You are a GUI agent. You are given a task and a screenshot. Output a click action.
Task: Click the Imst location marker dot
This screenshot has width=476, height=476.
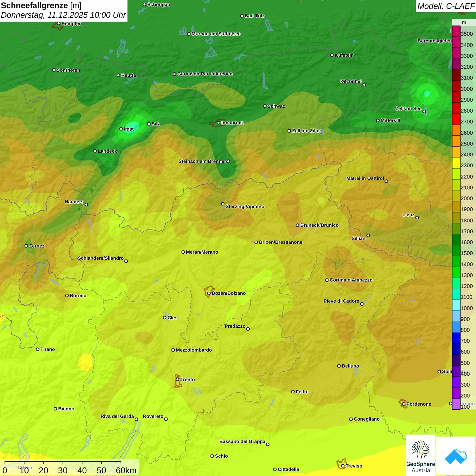[x=121, y=129]
